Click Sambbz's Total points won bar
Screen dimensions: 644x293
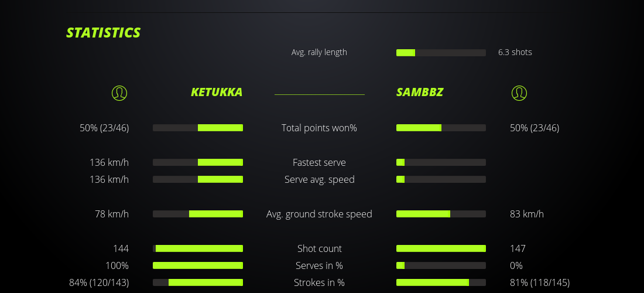pyautogui.click(x=441, y=128)
